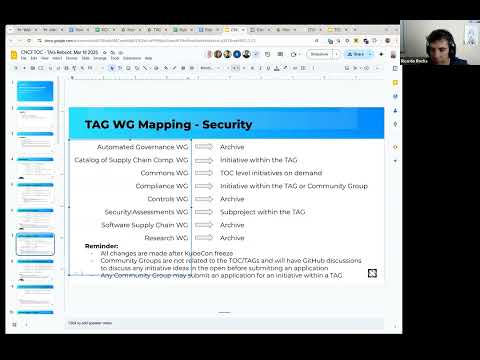Click the Slideshow button
Screen dimensions: 480x360
point(319,54)
